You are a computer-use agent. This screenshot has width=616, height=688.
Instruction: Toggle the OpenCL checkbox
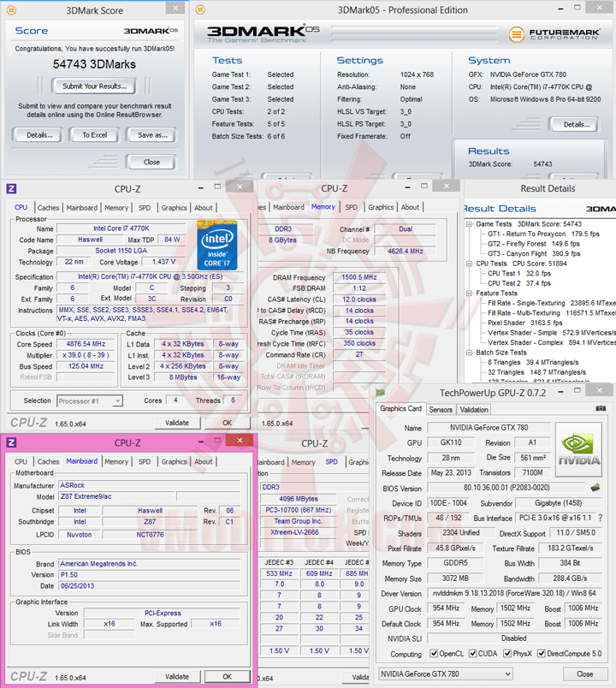pyautogui.click(x=434, y=653)
